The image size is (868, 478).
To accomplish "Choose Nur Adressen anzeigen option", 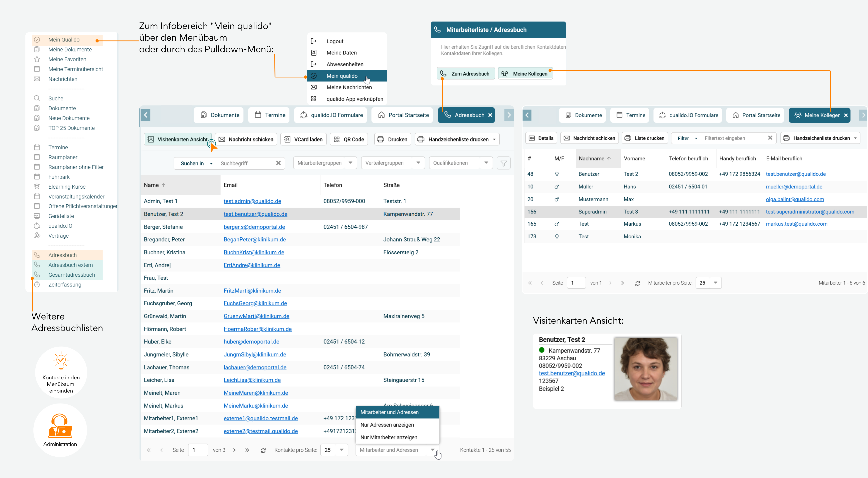I will (x=387, y=425).
